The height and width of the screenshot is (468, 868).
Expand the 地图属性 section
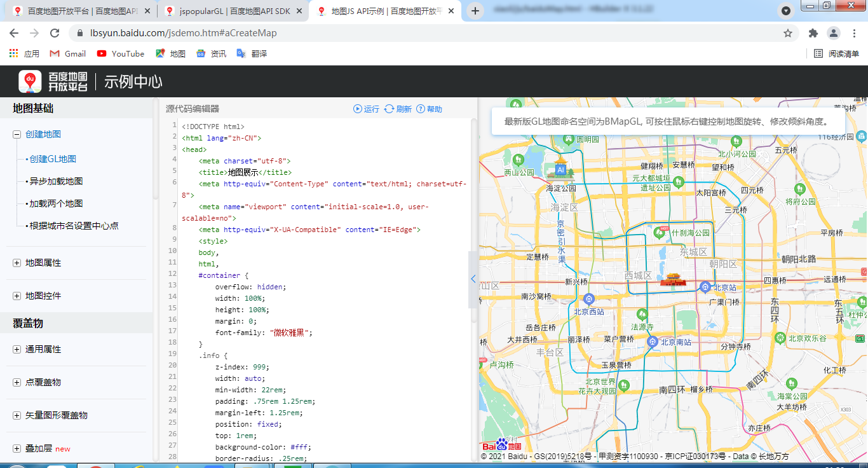click(x=17, y=263)
